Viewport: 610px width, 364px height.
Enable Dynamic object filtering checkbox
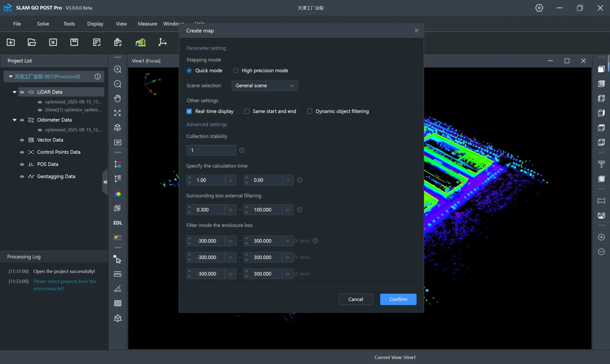[309, 111]
